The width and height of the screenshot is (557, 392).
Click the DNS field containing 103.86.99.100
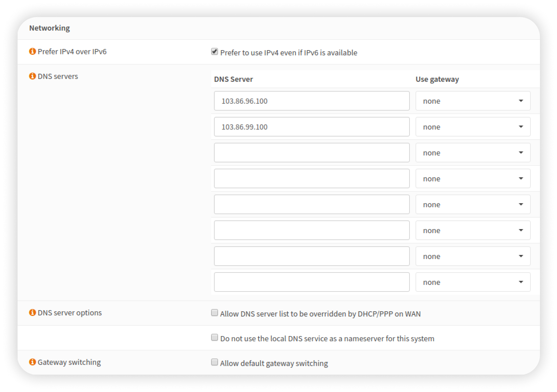click(x=312, y=127)
